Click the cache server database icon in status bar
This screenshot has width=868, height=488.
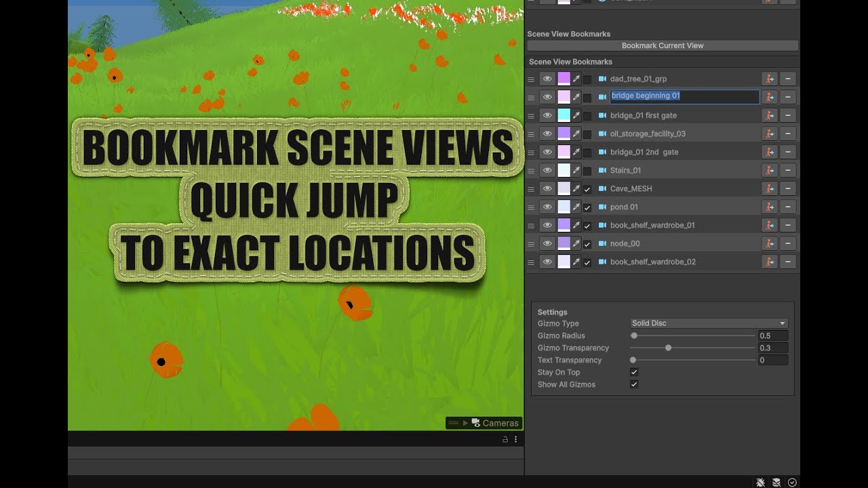click(776, 483)
